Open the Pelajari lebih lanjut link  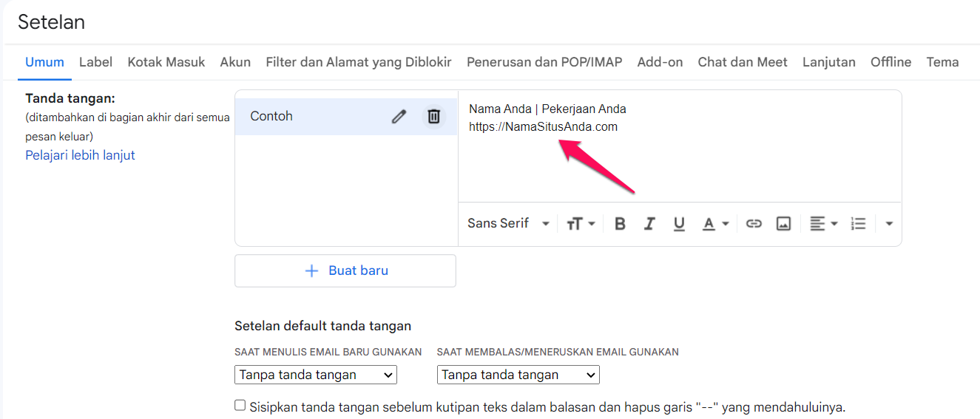(x=80, y=155)
